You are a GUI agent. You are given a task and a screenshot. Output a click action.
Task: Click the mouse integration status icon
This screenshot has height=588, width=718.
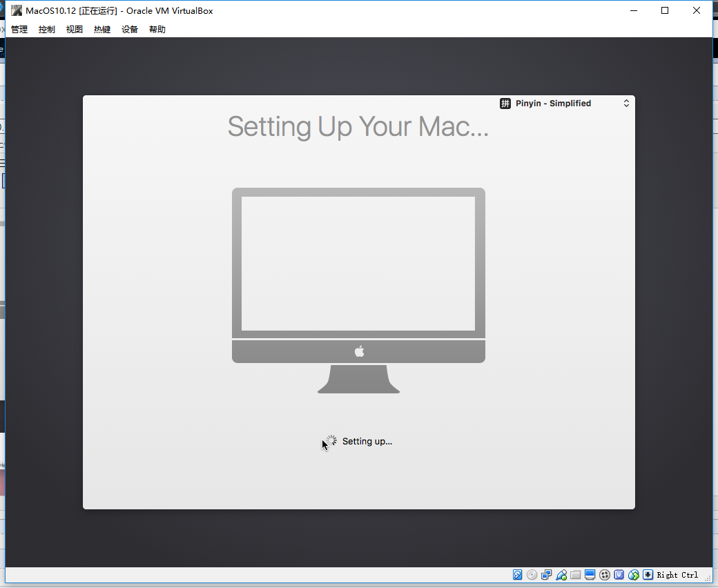pyautogui.click(x=634, y=575)
